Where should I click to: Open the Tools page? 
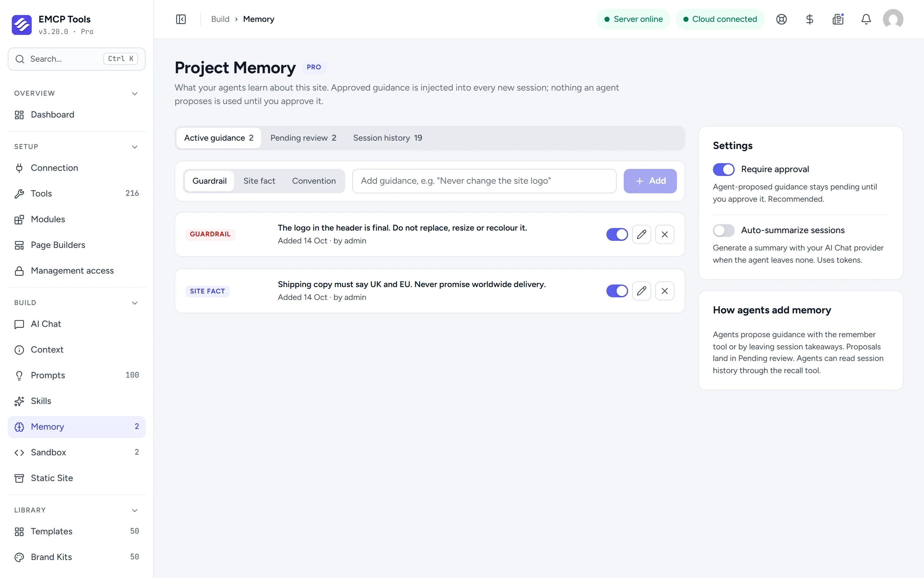pos(76,193)
